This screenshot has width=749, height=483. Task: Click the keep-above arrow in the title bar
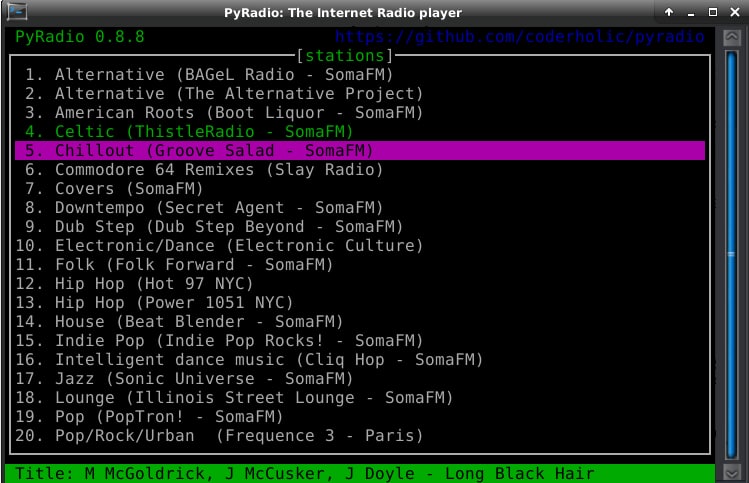(x=669, y=12)
